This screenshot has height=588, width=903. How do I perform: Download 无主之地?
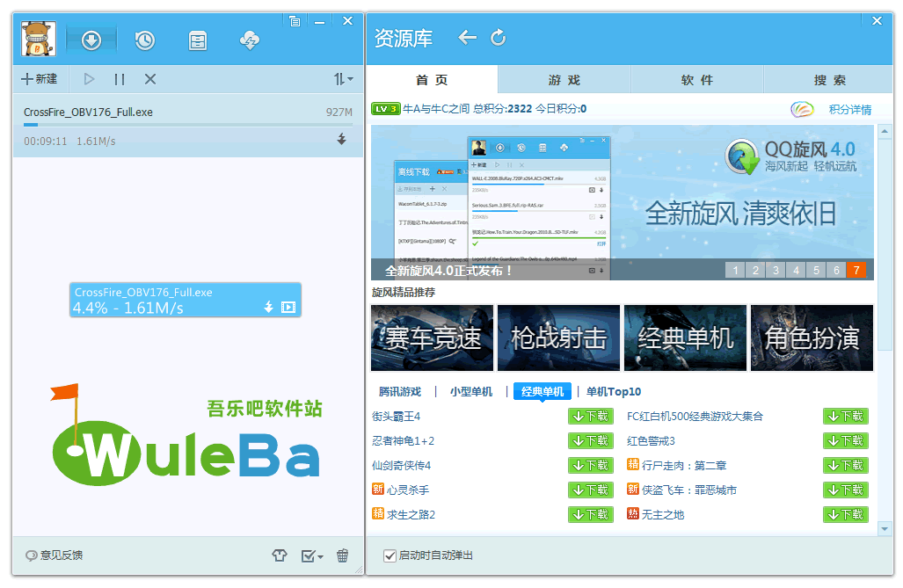point(846,514)
